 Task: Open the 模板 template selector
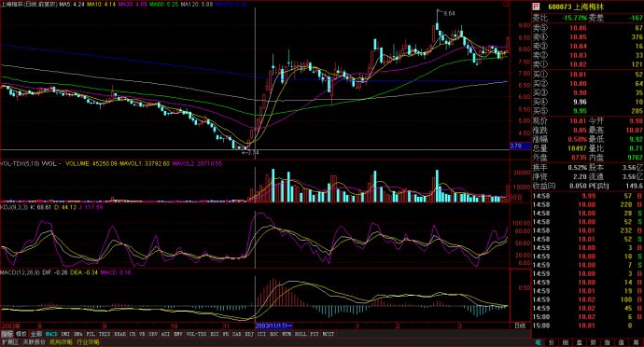tap(21, 334)
